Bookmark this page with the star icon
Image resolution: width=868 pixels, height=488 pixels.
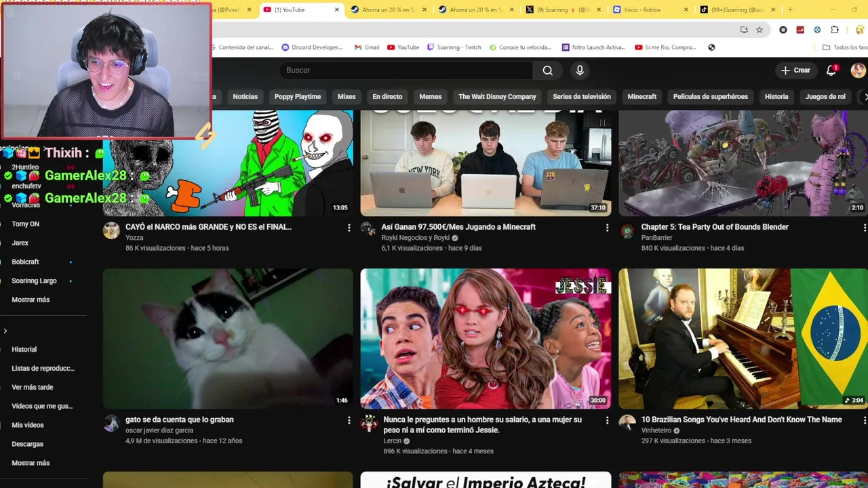[x=759, y=30]
